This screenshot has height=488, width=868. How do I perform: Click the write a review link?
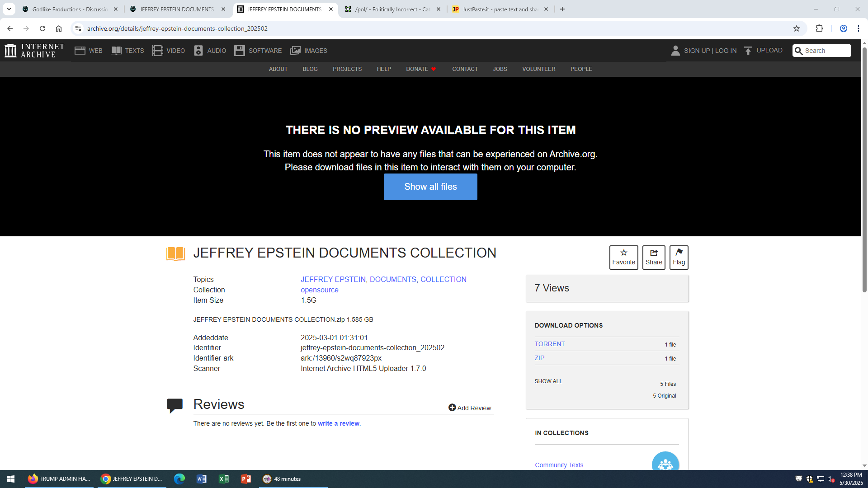point(338,423)
